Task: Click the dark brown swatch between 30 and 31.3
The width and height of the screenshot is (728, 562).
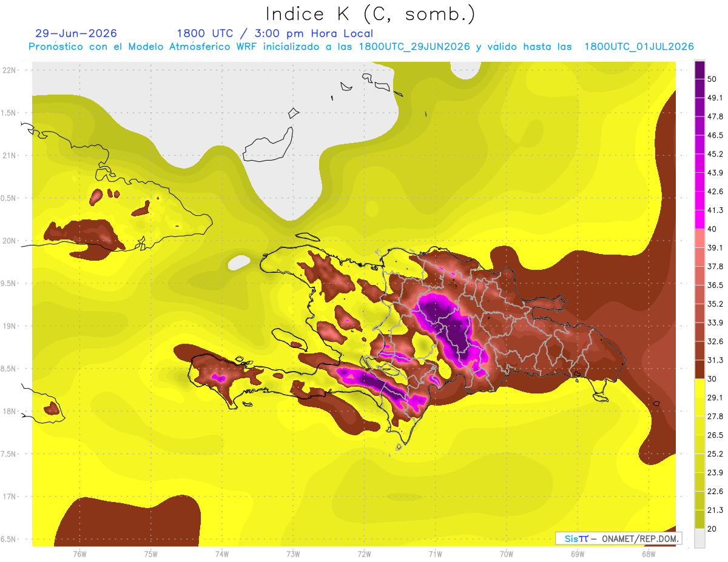Action: click(x=699, y=370)
